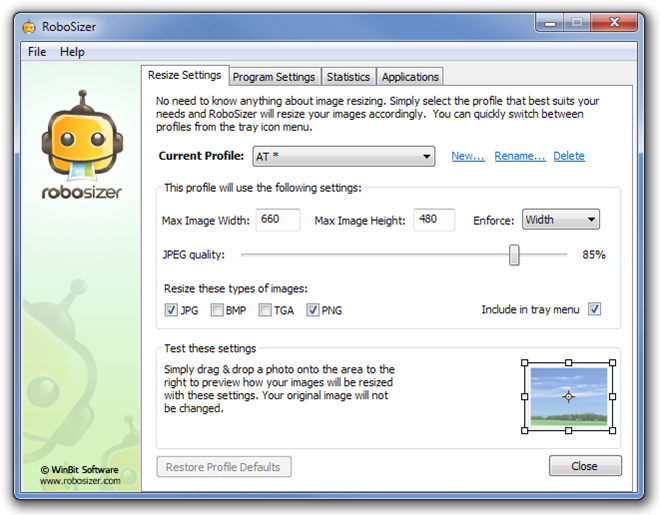
Task: Toggle the PNG checkbox
Action: [313, 310]
